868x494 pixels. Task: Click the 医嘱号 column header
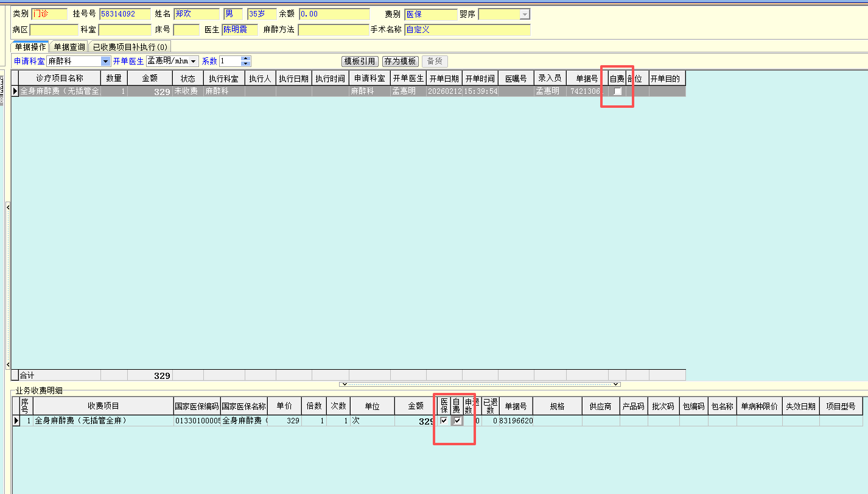point(516,79)
